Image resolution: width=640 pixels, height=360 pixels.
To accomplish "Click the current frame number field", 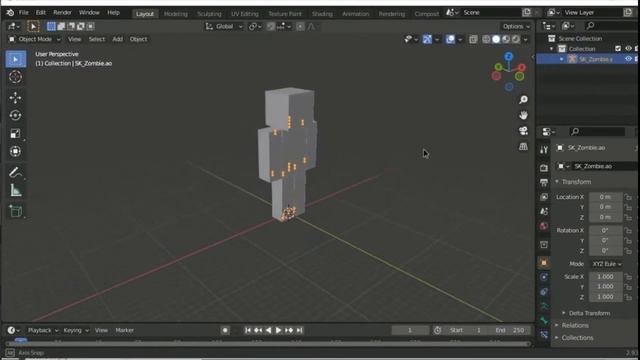I will click(x=410, y=330).
